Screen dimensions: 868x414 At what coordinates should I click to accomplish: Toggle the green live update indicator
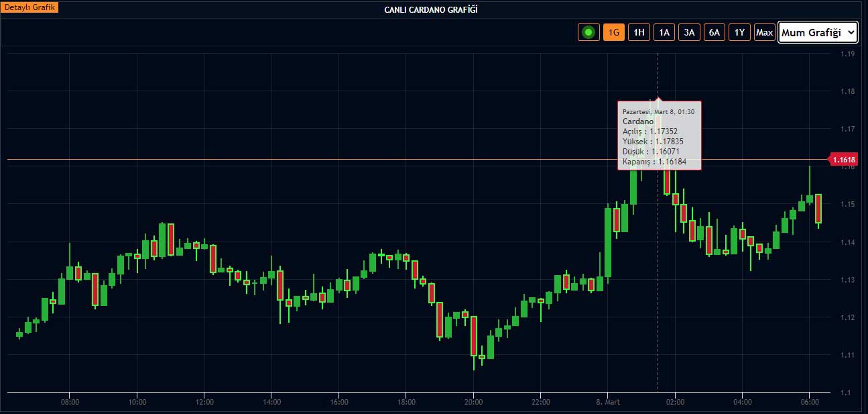pyautogui.click(x=588, y=32)
